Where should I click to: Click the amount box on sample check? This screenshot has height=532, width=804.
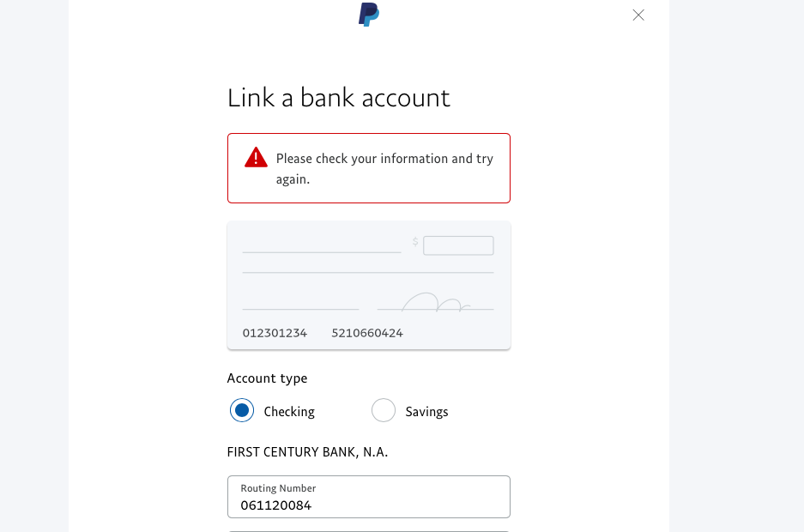tap(458, 245)
